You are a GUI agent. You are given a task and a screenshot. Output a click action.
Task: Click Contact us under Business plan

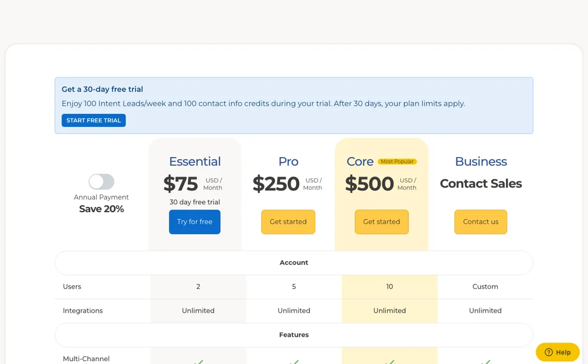(x=481, y=222)
